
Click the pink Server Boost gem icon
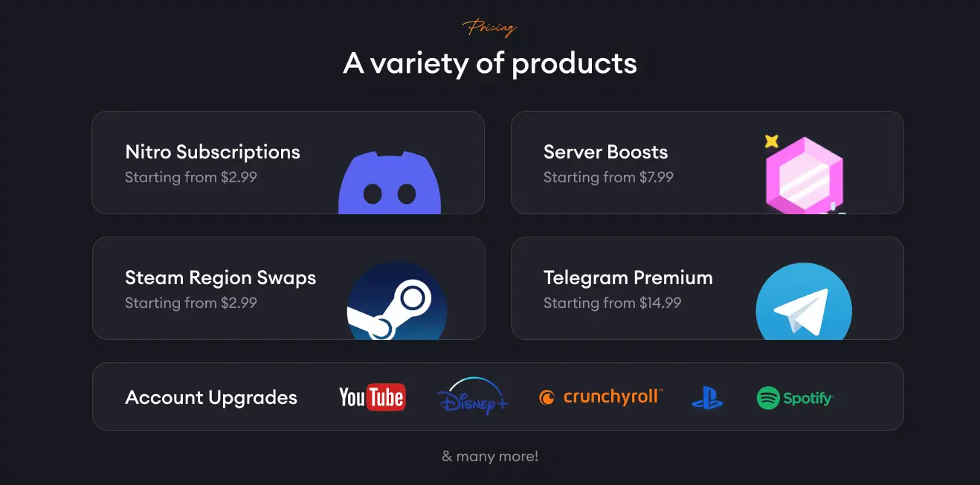coord(805,173)
